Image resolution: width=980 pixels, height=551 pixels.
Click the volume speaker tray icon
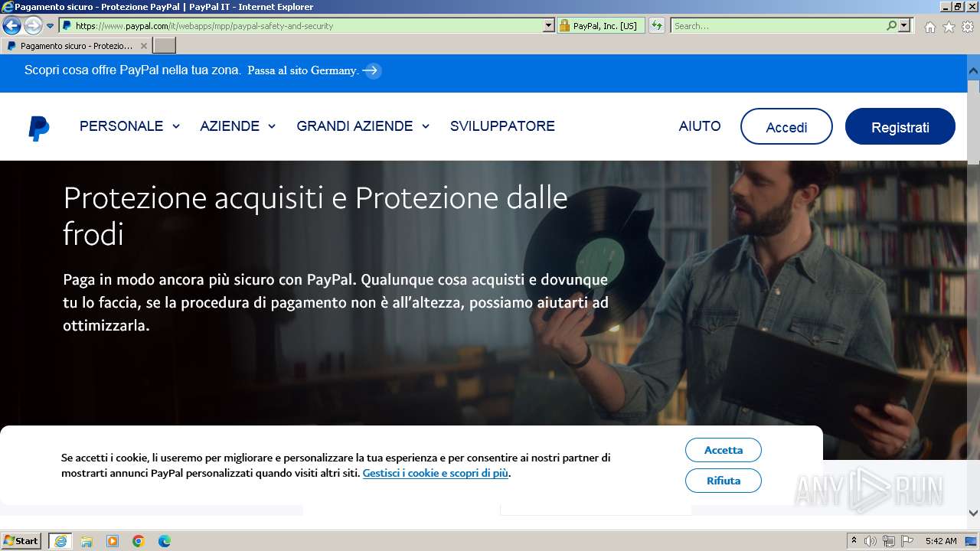(x=871, y=541)
